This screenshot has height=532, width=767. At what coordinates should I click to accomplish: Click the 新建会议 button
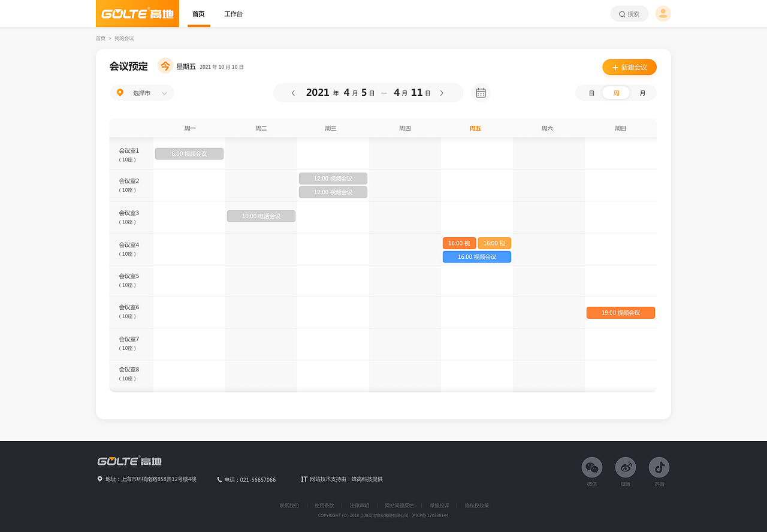(x=629, y=67)
